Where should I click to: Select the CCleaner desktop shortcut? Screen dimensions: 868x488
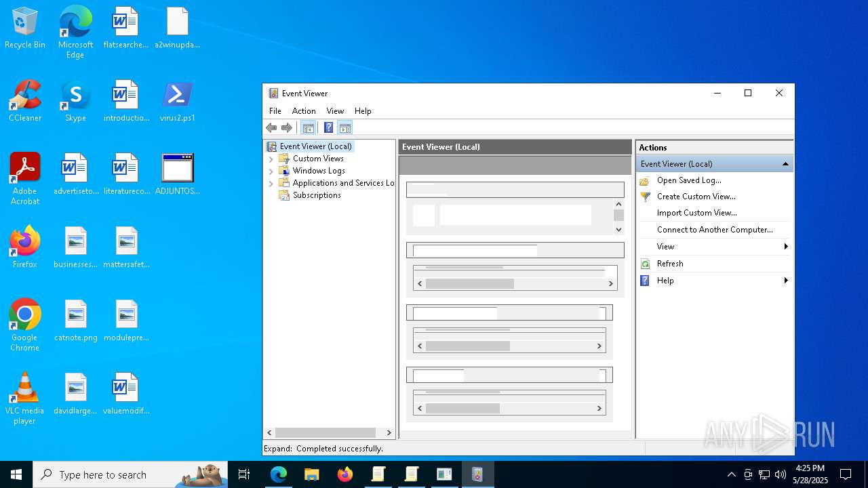click(x=25, y=101)
